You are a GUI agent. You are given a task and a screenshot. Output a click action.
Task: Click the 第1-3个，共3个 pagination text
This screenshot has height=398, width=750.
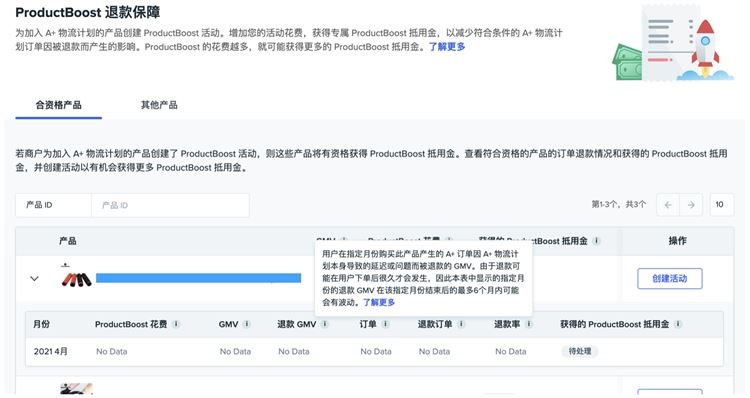point(618,205)
